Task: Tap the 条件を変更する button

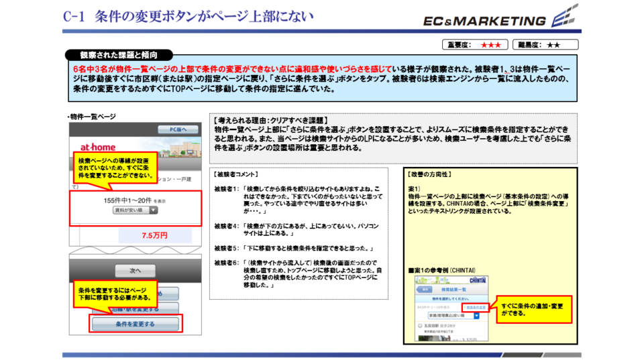Action: (x=135, y=324)
